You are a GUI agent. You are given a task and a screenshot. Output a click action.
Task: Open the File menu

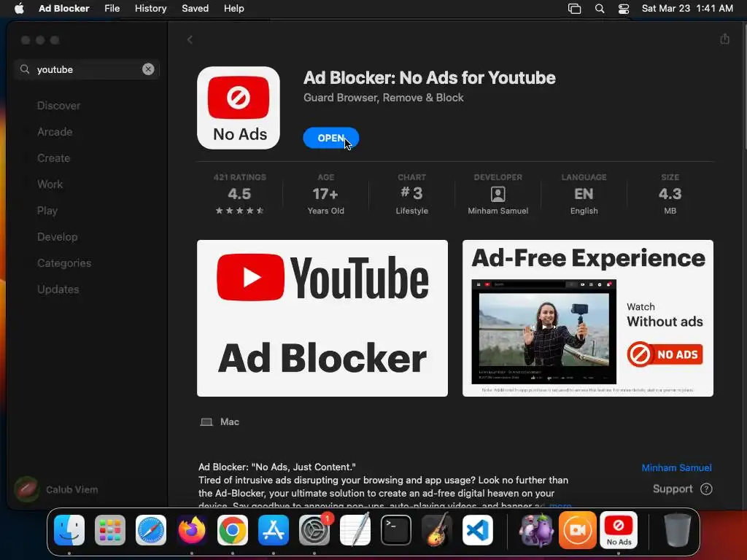(112, 9)
